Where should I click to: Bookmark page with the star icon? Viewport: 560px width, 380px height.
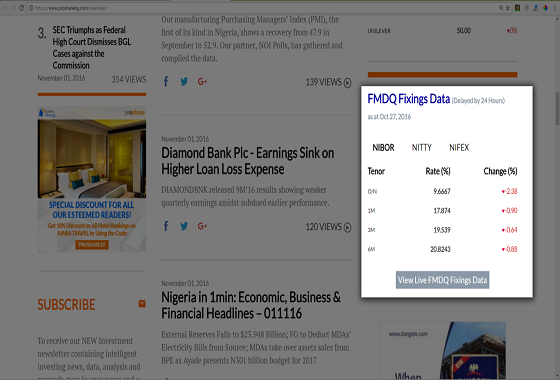[x=508, y=8]
